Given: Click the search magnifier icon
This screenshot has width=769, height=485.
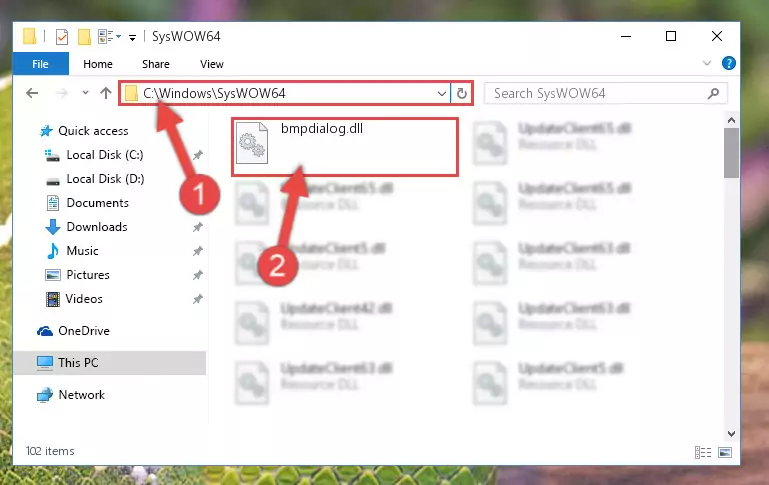Looking at the screenshot, I should 714,93.
